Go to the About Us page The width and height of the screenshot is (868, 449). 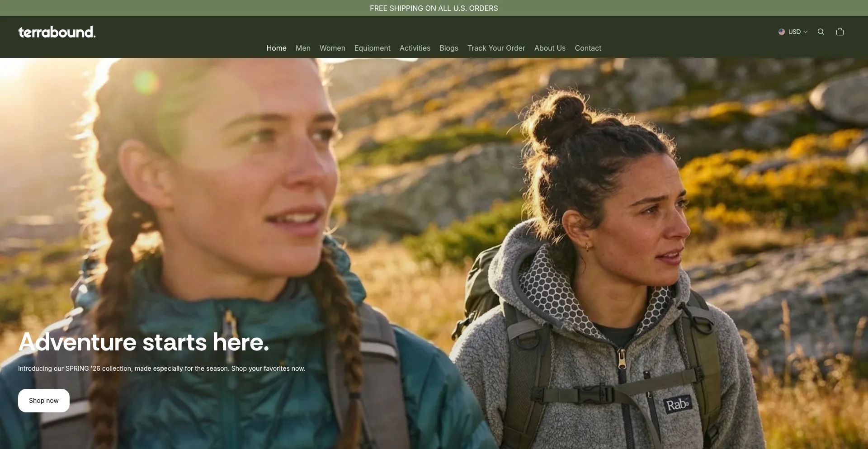click(550, 48)
